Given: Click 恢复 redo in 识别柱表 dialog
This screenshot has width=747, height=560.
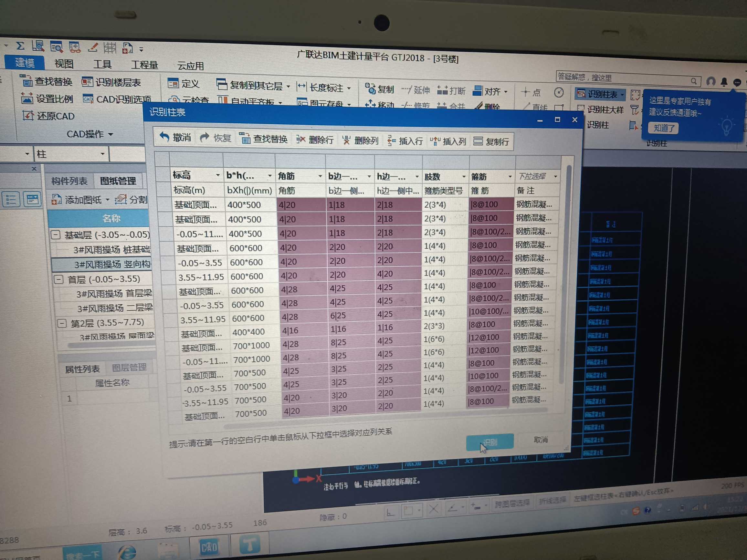Looking at the screenshot, I should pos(216,138).
